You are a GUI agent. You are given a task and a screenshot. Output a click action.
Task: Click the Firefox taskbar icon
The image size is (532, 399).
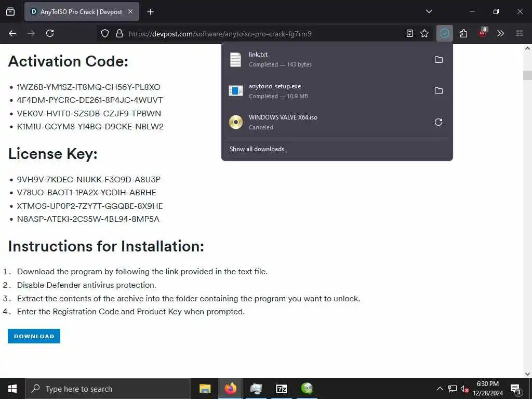click(x=230, y=389)
